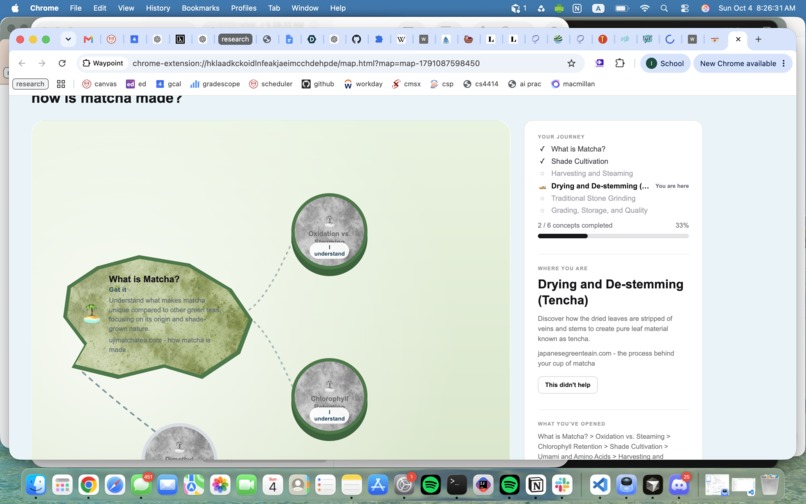Open the cs4414 bookmark
Screen dimensions: 806x504
click(x=481, y=84)
